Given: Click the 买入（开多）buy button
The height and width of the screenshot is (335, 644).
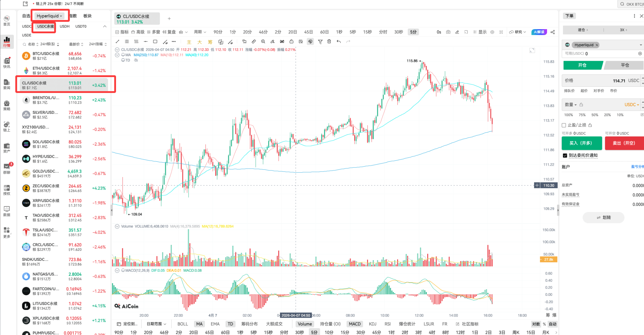Looking at the screenshot, I should pyautogui.click(x=581, y=143).
